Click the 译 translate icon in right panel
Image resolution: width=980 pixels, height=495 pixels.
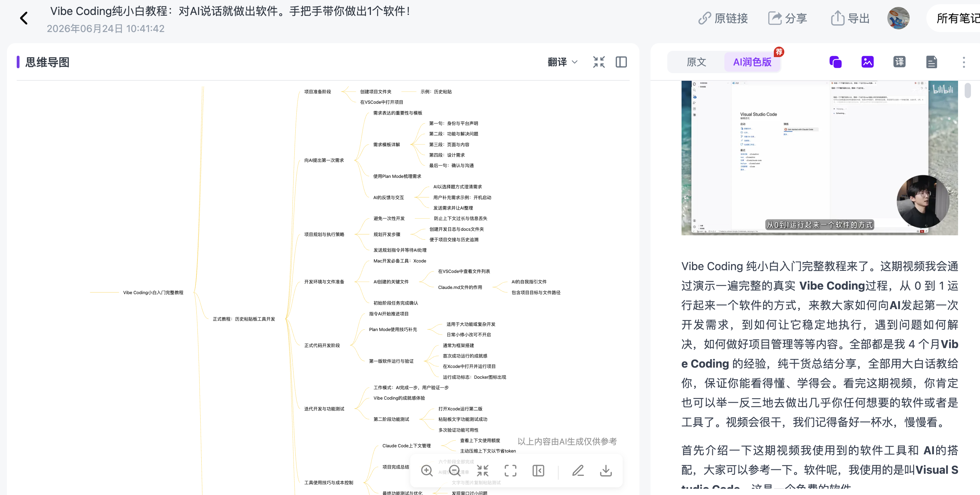(x=899, y=62)
